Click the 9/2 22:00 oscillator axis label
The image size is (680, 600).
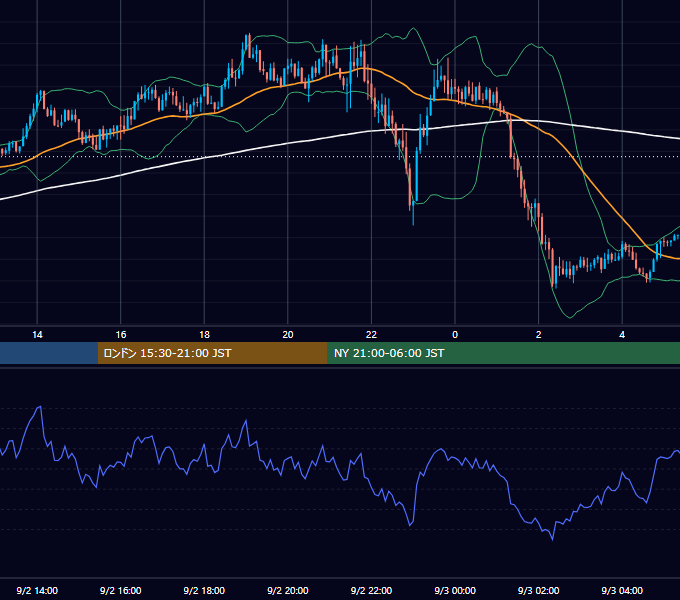pos(371,590)
